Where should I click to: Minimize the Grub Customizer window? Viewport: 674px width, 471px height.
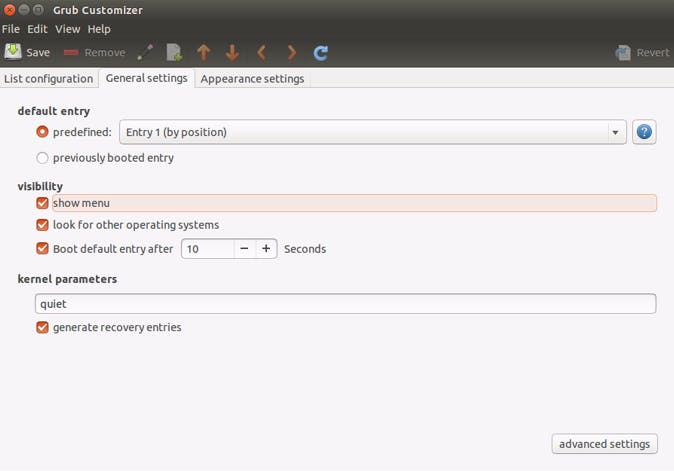click(24, 9)
